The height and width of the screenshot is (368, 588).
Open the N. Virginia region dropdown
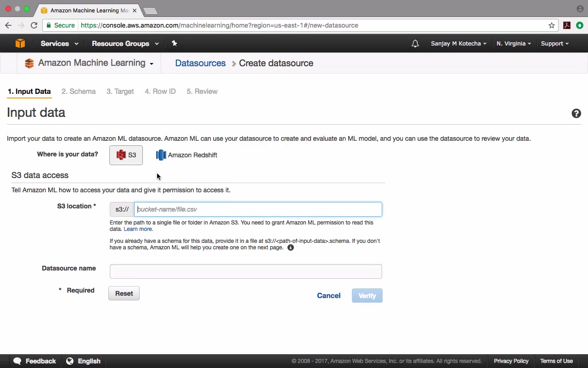[x=514, y=44]
